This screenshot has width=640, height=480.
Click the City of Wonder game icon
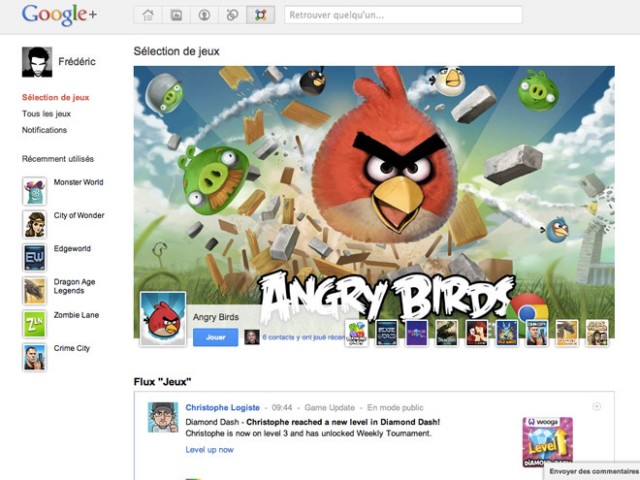pos(34,224)
